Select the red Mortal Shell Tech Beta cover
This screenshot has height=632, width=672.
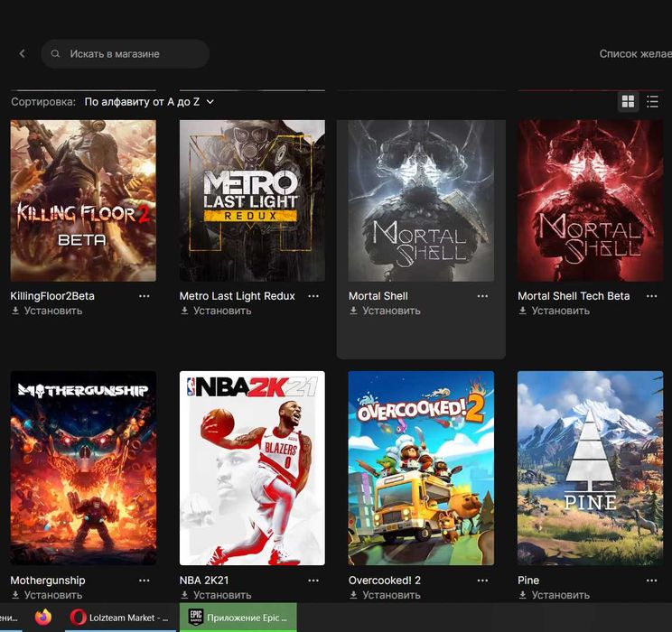[590, 200]
